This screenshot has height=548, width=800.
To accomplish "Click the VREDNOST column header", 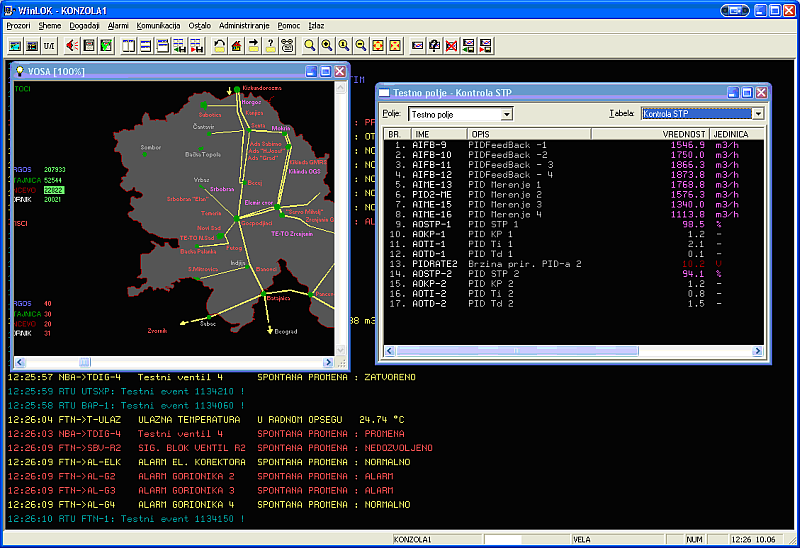I will [685, 133].
